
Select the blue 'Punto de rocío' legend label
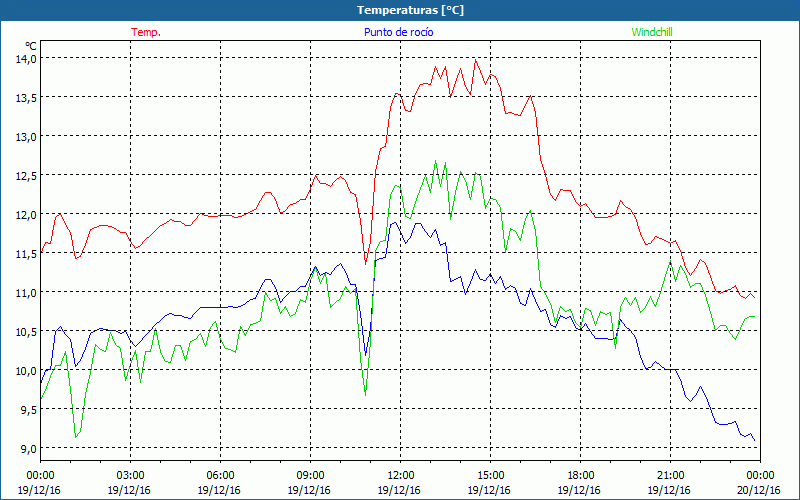coord(398,32)
